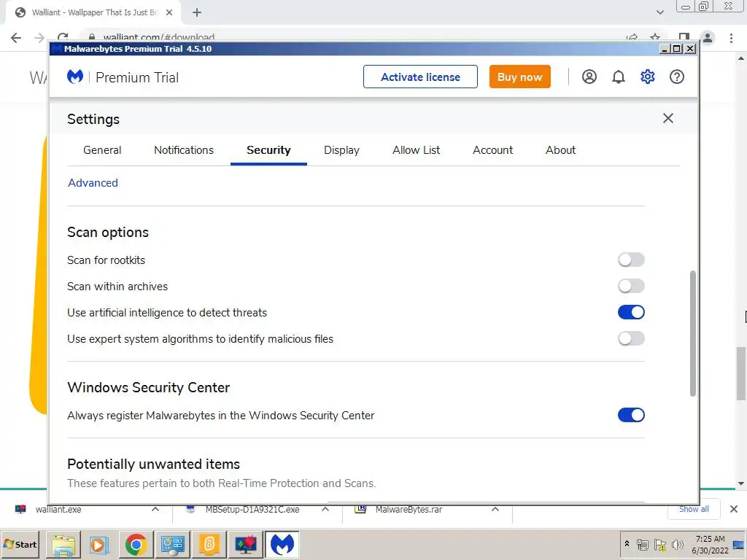Image resolution: width=747 pixels, height=560 pixels.
Task: Open the Allow List tab
Action: [x=417, y=150]
